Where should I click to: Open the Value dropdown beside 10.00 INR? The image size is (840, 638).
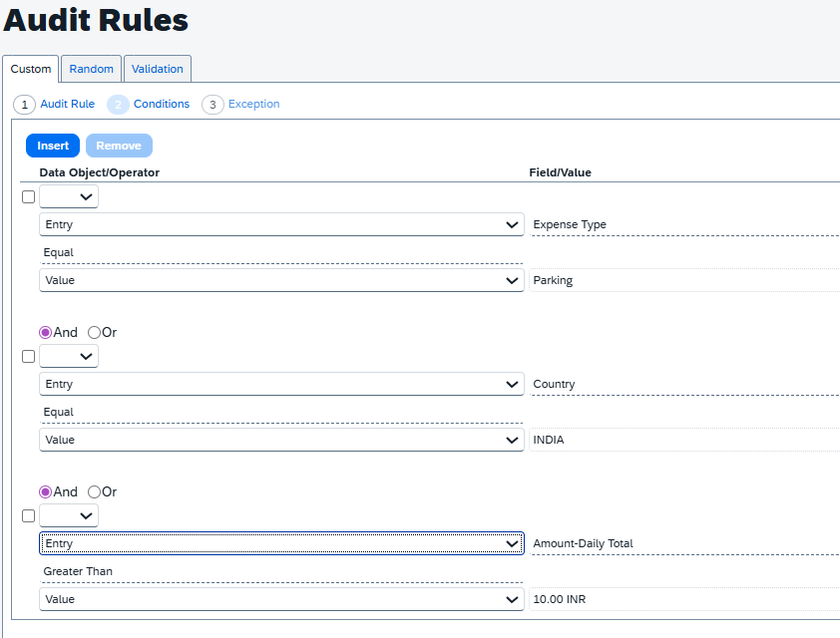[281, 599]
